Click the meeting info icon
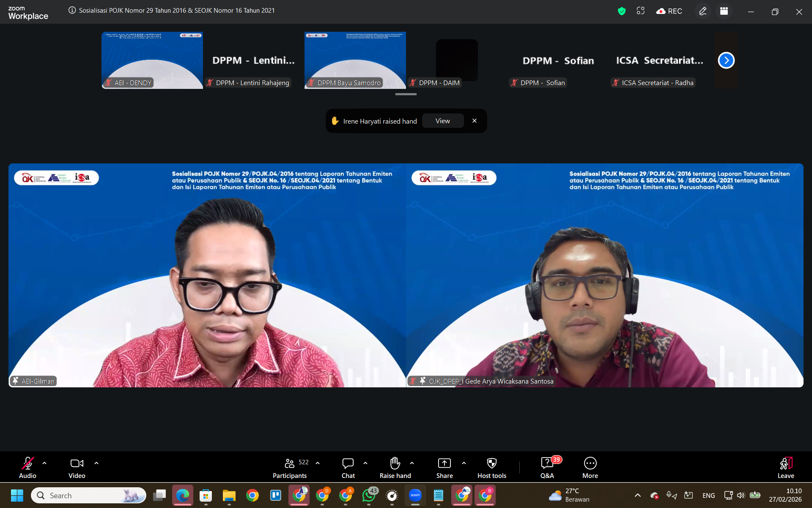 (72, 10)
